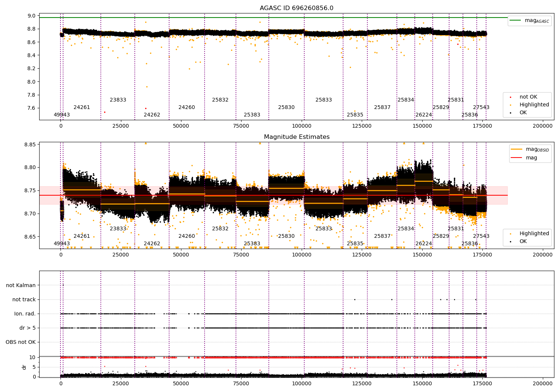Click the title 'AGASC ID 696260856.0'

[x=296, y=8]
